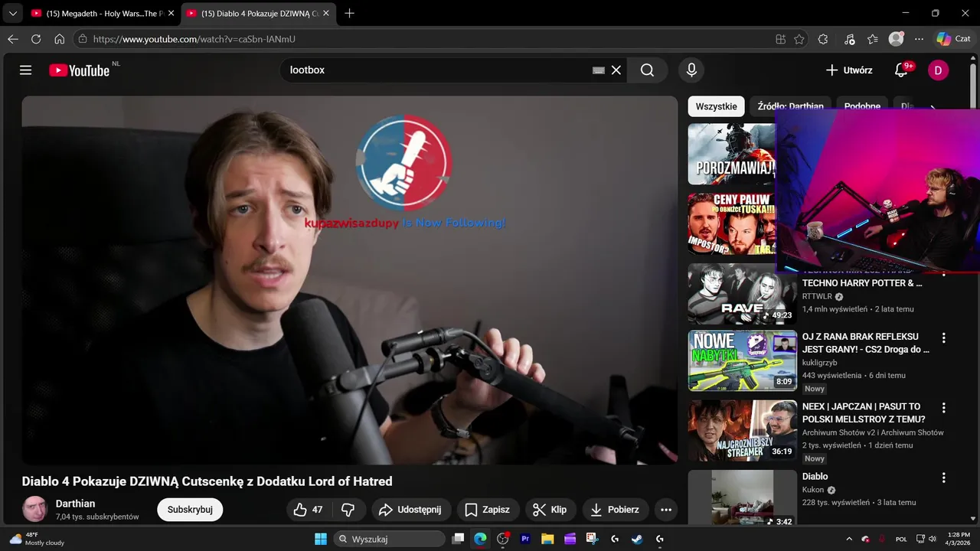Viewport: 980px width, 551px height.
Task: Open more actions ellipsis beside Pobierz
Action: pos(666,510)
